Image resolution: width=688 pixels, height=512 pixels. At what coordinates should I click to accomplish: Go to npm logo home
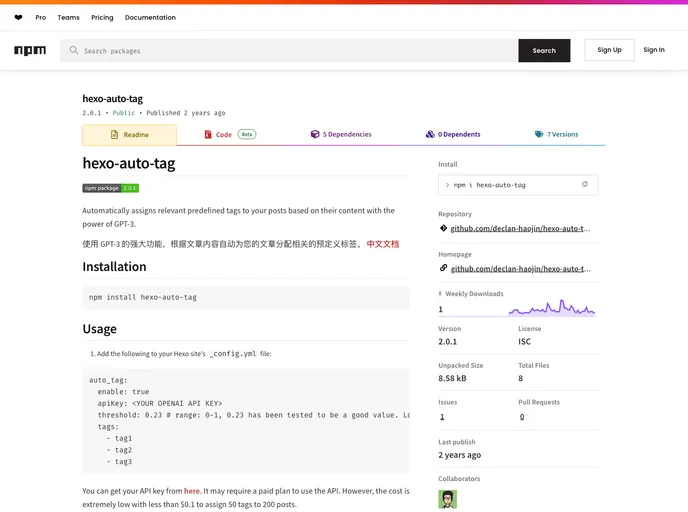30,50
